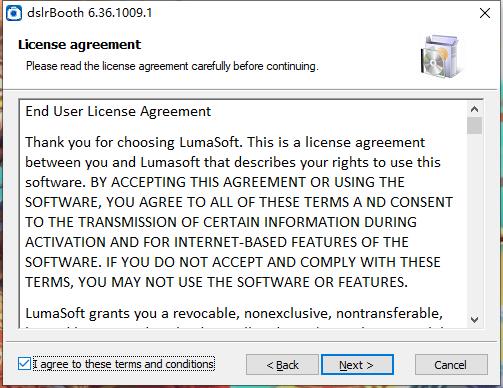Click the license text scrollbar thumb

(x=474, y=125)
